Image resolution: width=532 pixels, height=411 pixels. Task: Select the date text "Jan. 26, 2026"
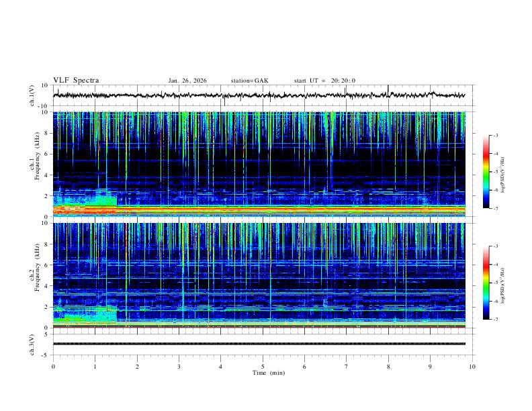187,81
